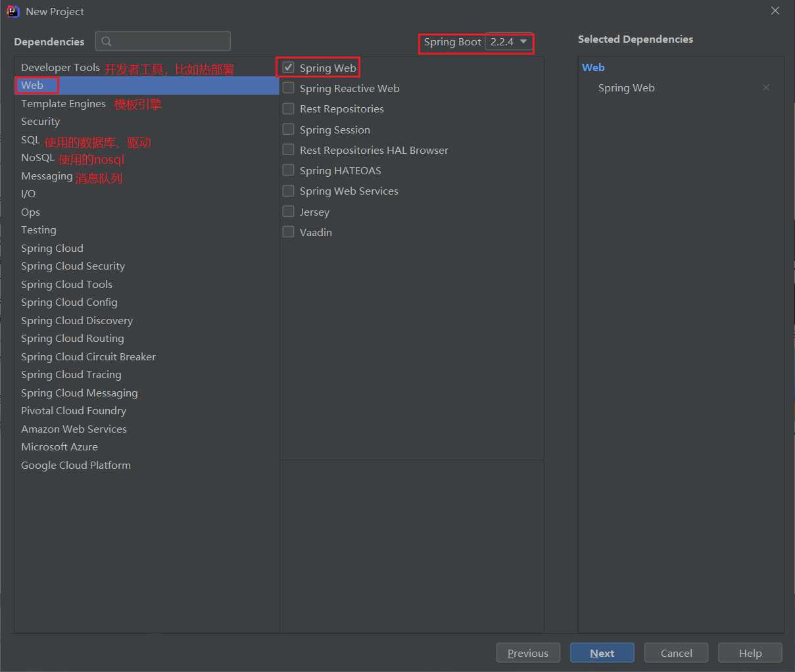Select Spring Cloud Messaging category
Screen dimensions: 795x672
(x=147, y=393)
